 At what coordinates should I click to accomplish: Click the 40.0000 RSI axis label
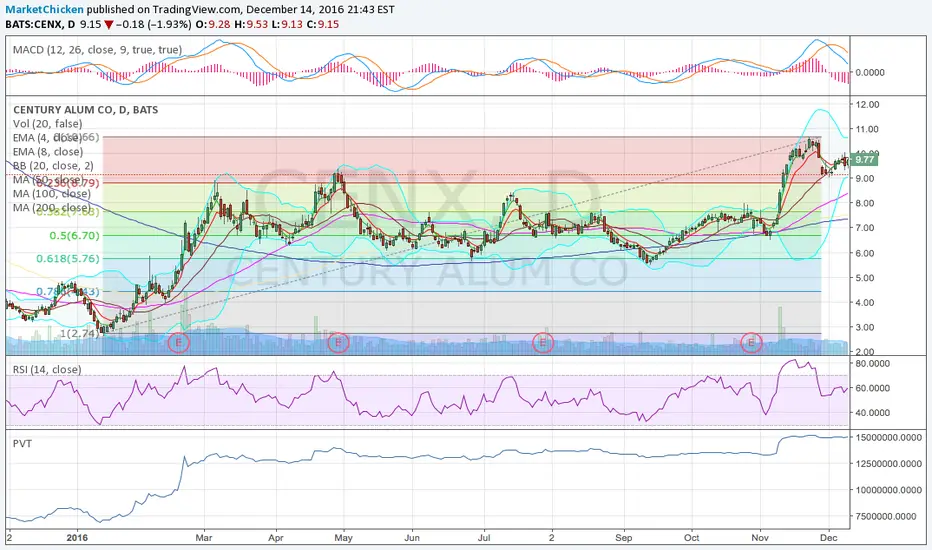(872, 413)
